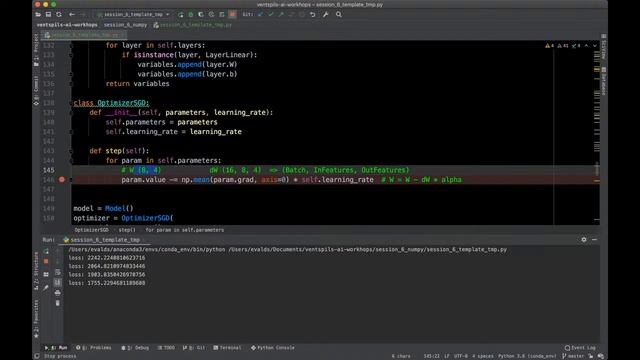
Task: Click the Print icon in Run console
Action: coord(58,293)
